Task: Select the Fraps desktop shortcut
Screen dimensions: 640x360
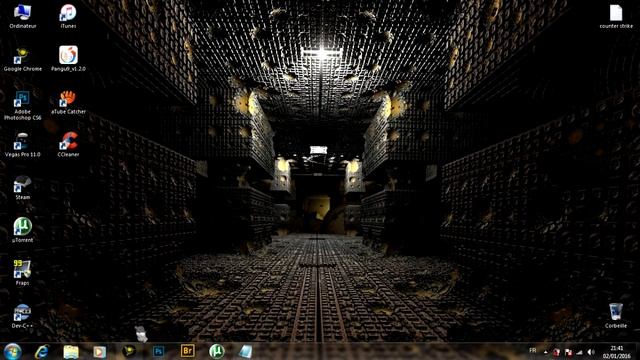Action: coord(22,273)
